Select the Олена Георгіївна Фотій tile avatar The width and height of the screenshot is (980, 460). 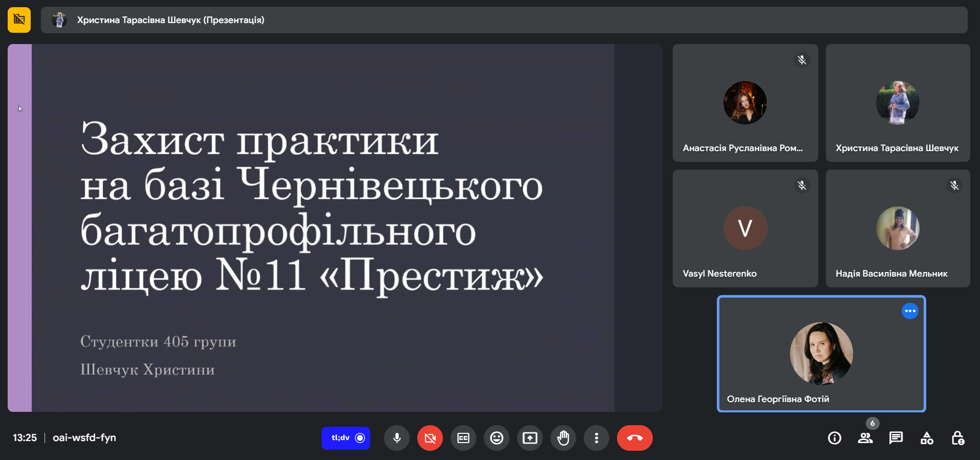821,353
